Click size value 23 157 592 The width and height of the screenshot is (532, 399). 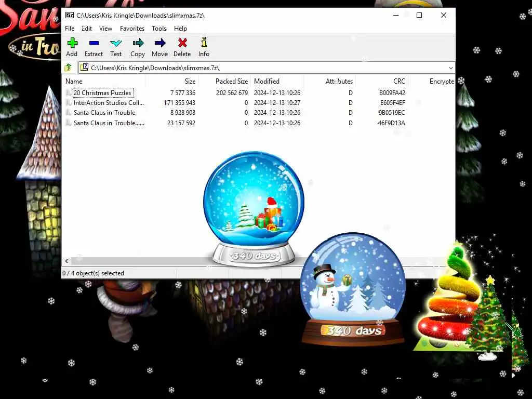(181, 123)
